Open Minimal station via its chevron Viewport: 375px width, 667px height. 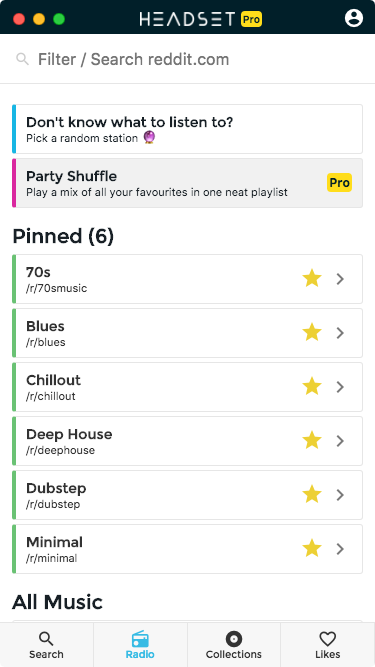[x=340, y=549]
